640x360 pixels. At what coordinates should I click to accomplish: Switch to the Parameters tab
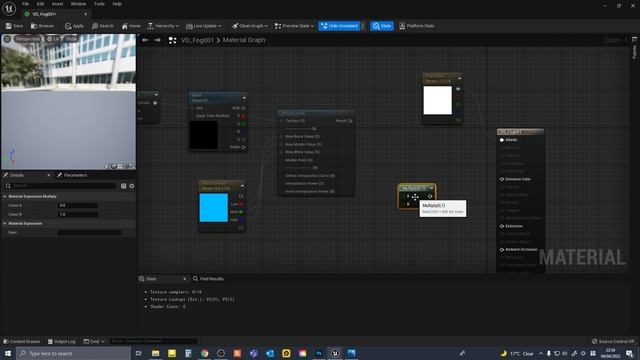[72, 175]
